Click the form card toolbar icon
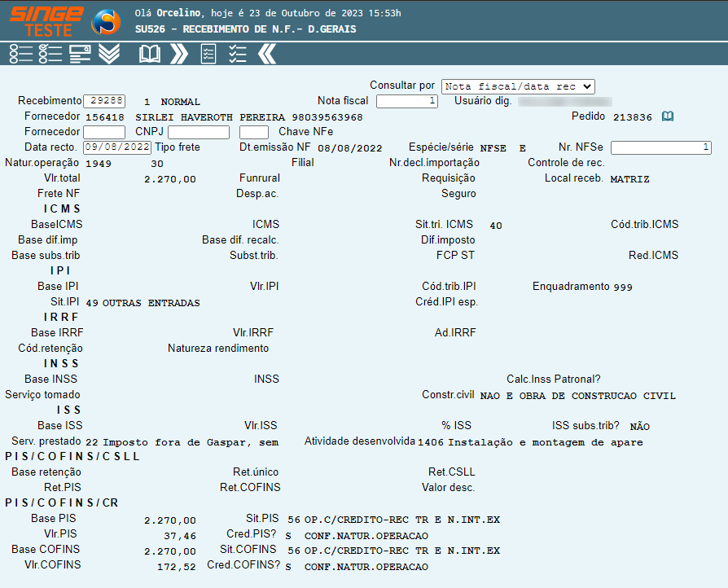Viewport: 728px width, 588px height. point(80,54)
